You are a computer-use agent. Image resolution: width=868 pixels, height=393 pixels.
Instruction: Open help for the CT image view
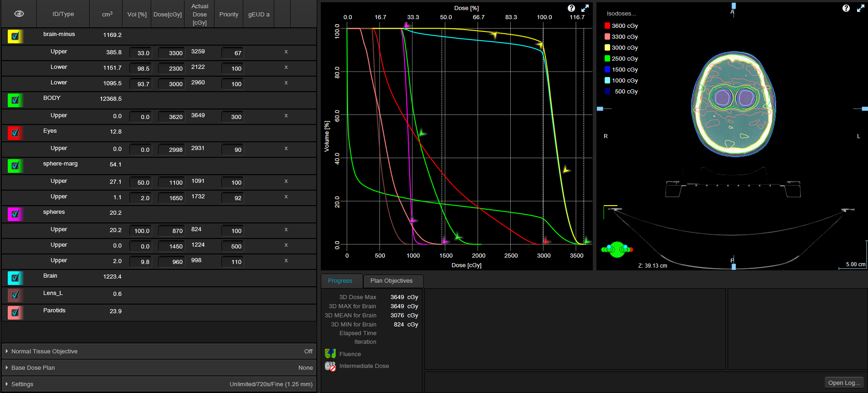[x=846, y=8]
